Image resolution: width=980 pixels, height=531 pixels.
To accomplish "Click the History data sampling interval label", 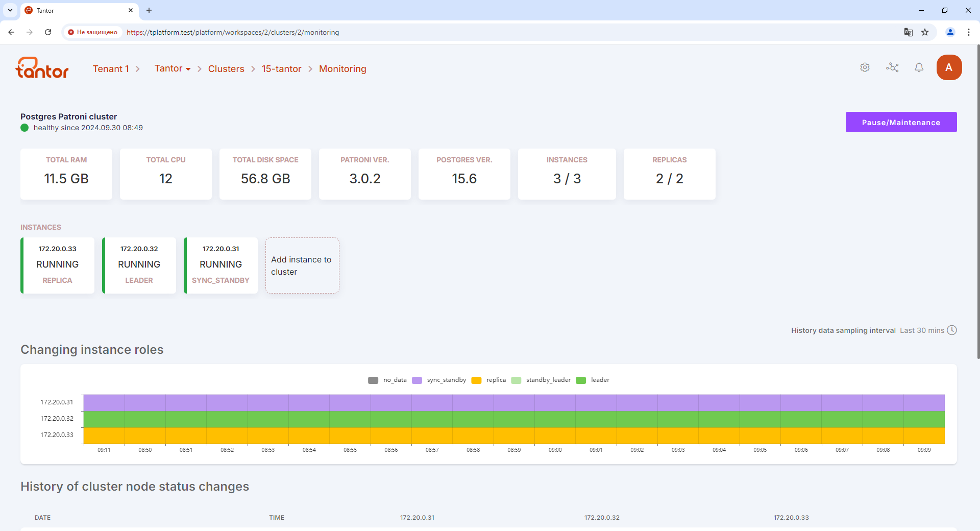I will coord(843,330).
